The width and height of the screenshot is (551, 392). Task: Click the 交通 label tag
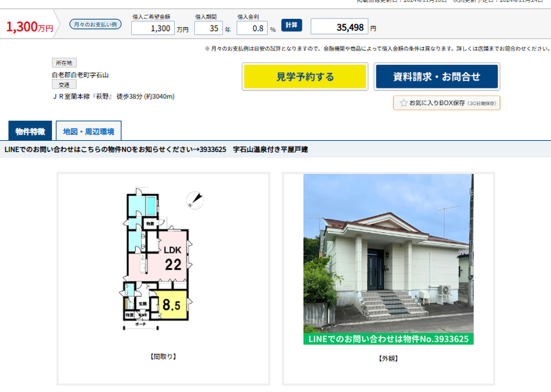[63, 85]
